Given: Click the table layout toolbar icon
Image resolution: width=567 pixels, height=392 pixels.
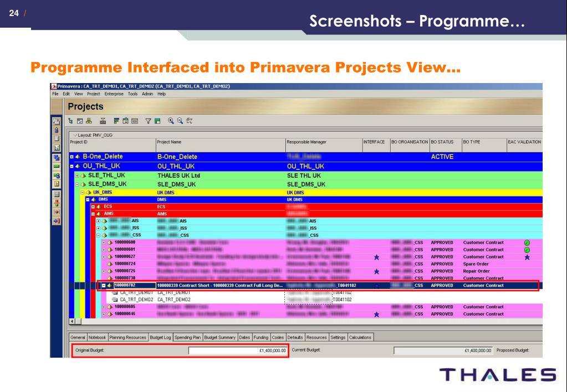Looking at the screenshot, I should click(135, 121).
